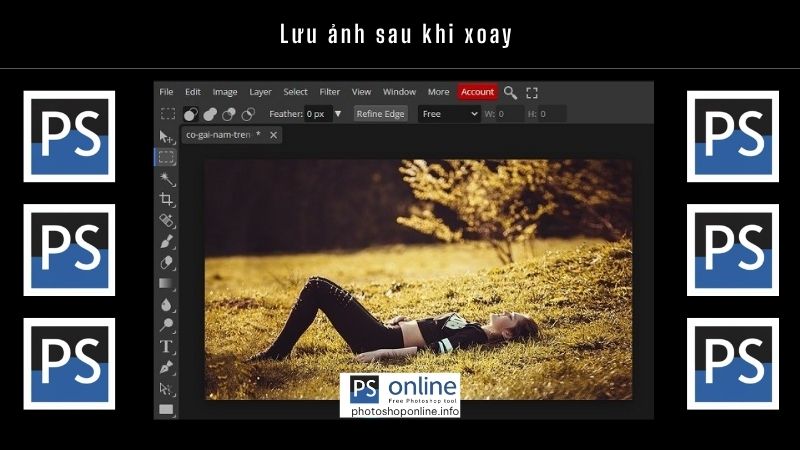Choose Intersect selection mode
The image size is (800, 450).
coord(248,114)
